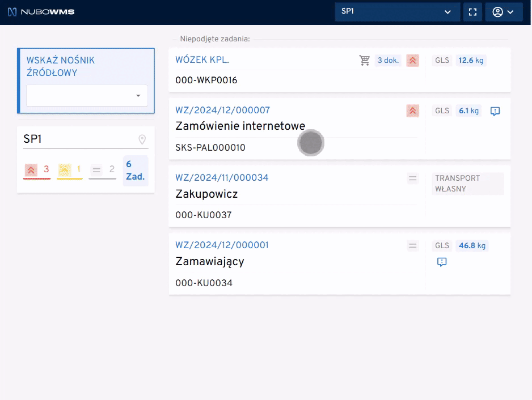Click the NuboWMS logo
The height and width of the screenshot is (400, 532).
tap(41, 12)
